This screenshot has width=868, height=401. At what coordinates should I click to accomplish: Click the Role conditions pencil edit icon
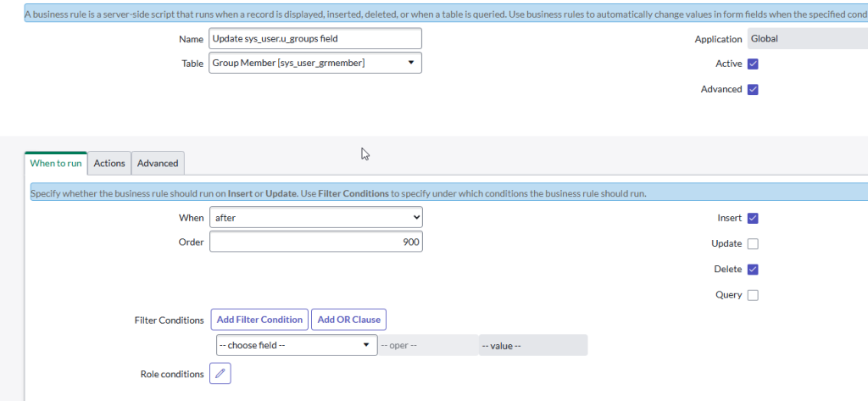tap(220, 374)
